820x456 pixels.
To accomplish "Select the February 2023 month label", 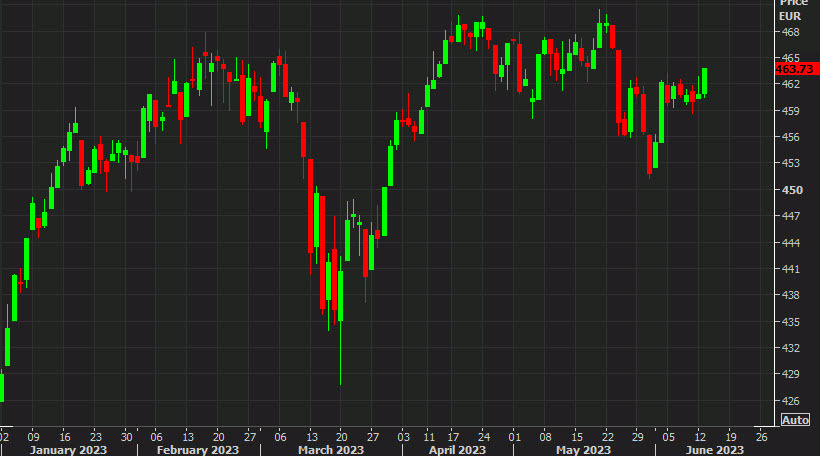I will tap(198, 450).
